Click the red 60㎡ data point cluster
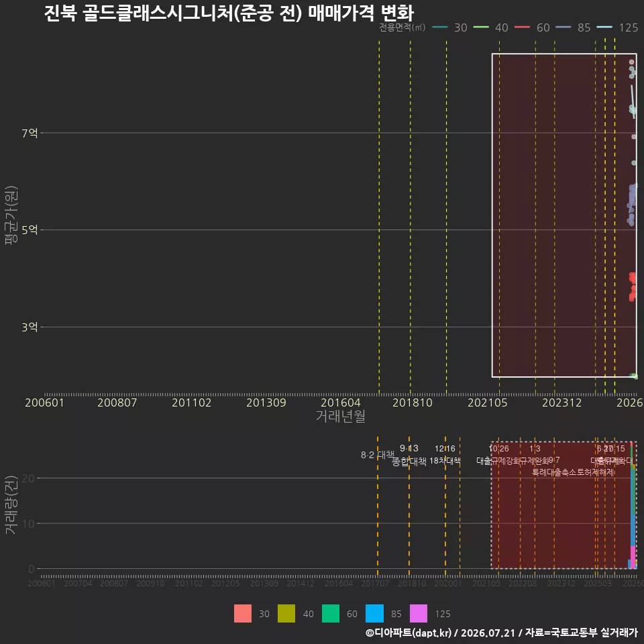The image size is (644, 644). coord(633,286)
